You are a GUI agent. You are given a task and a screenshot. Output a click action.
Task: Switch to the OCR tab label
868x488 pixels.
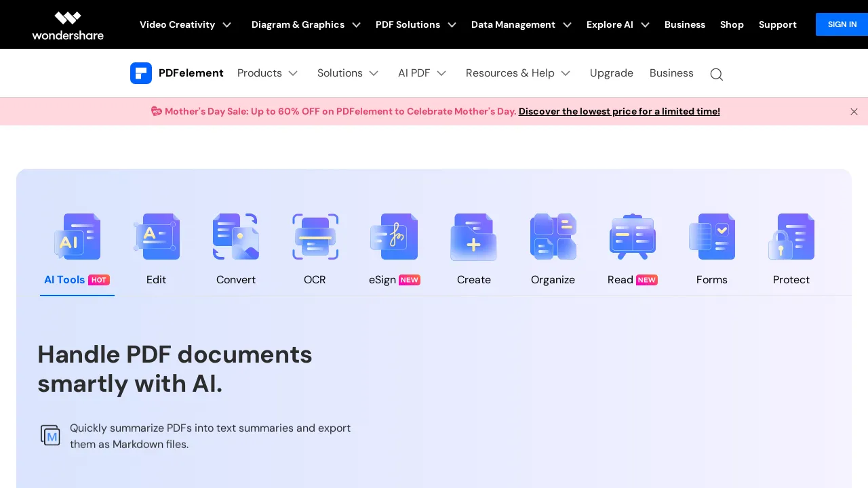315,280
